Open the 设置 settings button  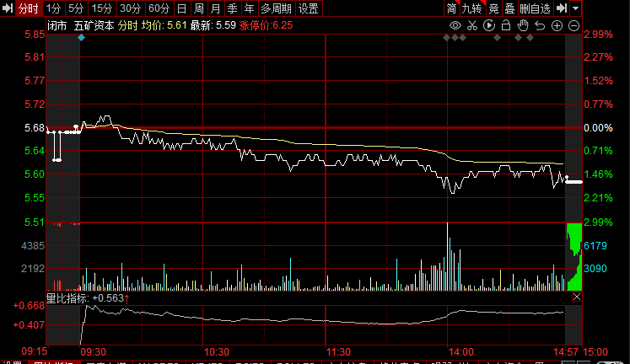pyautogui.click(x=309, y=8)
